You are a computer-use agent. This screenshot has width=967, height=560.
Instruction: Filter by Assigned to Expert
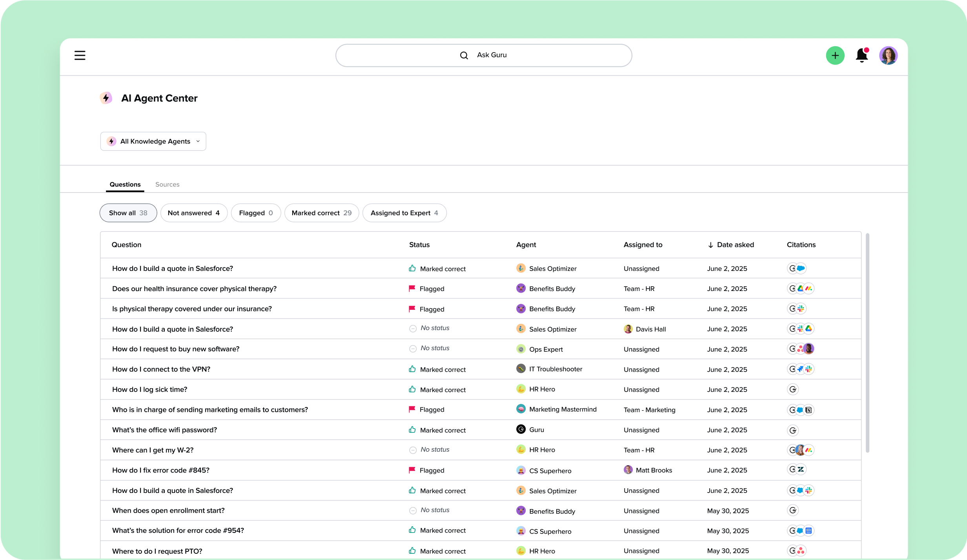[404, 213]
